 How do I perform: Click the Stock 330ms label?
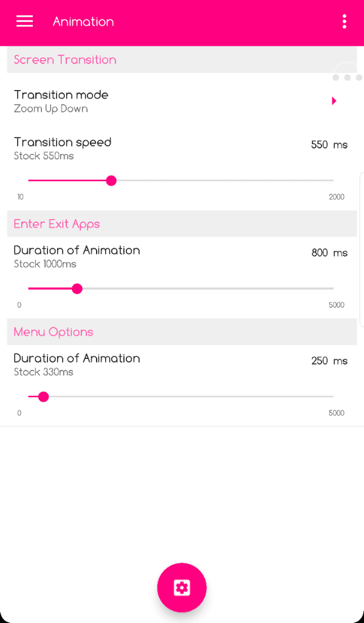point(44,372)
